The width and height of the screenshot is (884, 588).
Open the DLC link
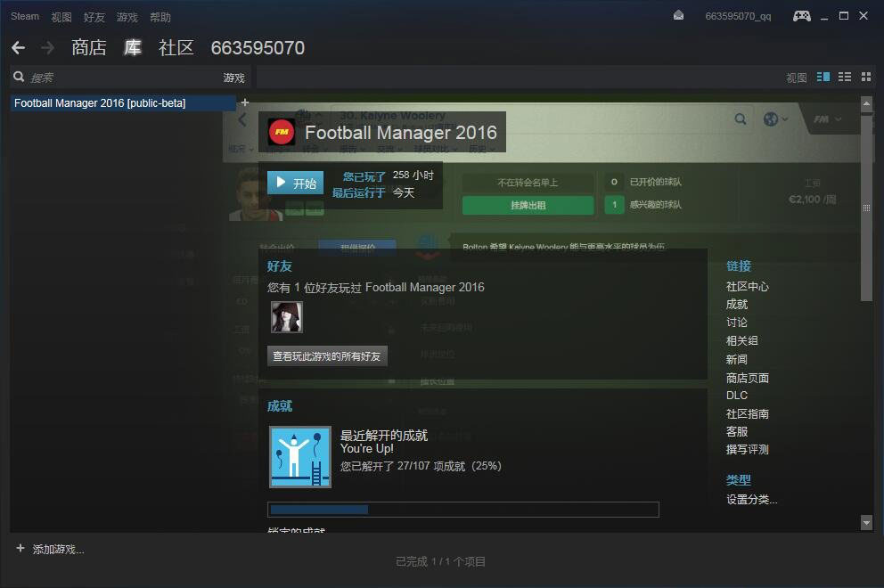737,396
